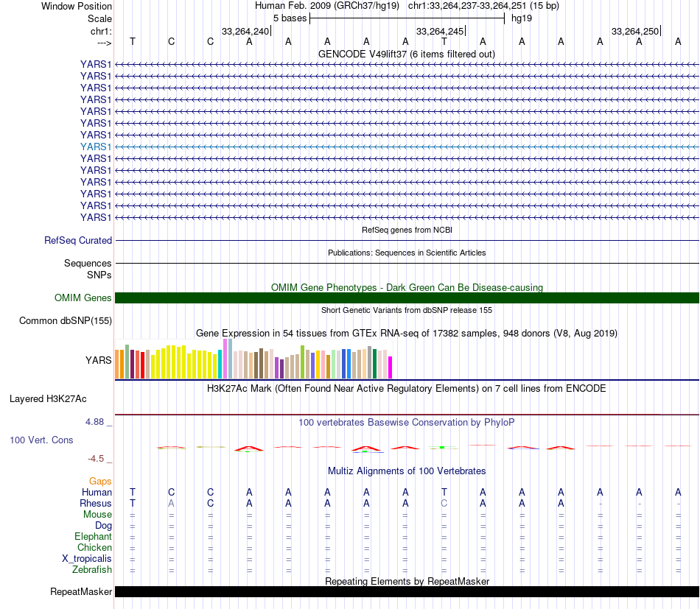Click the YARS GTEx expression label
This screenshot has height=609, width=700.
click(99, 360)
